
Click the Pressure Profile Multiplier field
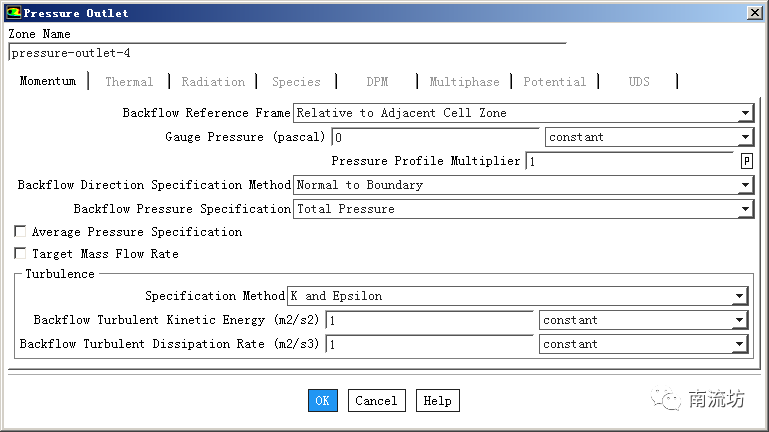(x=630, y=161)
